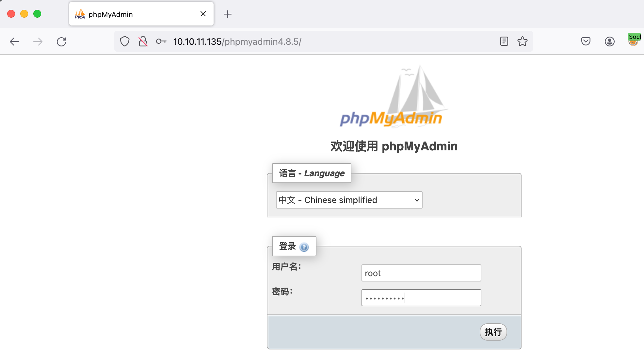Click the tracking protection shield icon
Viewport: 644px width, 355px height.
125,42
